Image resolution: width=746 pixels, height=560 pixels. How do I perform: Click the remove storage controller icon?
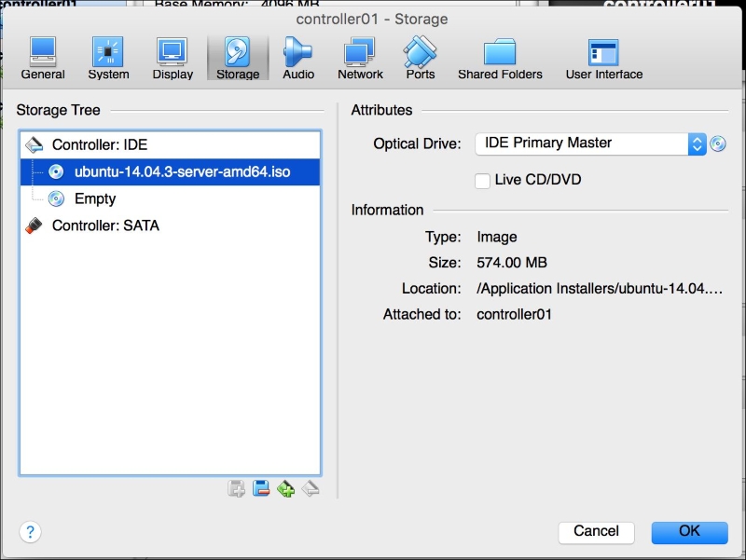[x=311, y=488]
